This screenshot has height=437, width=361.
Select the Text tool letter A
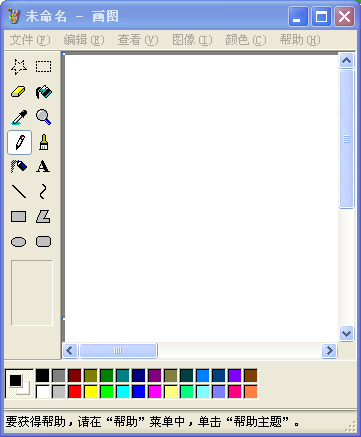(x=44, y=167)
